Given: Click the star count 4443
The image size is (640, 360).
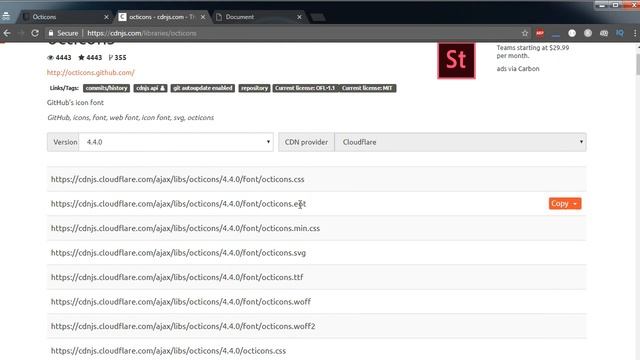Looking at the screenshot, I should [90, 58].
